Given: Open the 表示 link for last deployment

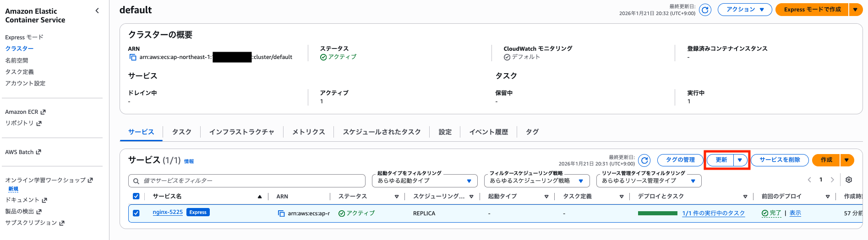Looking at the screenshot, I should [x=795, y=213].
